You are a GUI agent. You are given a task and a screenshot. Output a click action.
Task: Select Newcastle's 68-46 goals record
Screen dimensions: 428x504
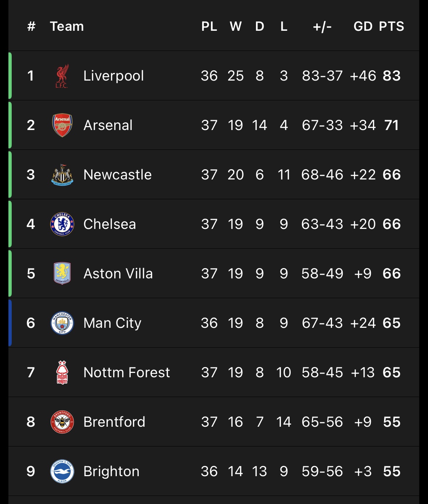click(322, 175)
